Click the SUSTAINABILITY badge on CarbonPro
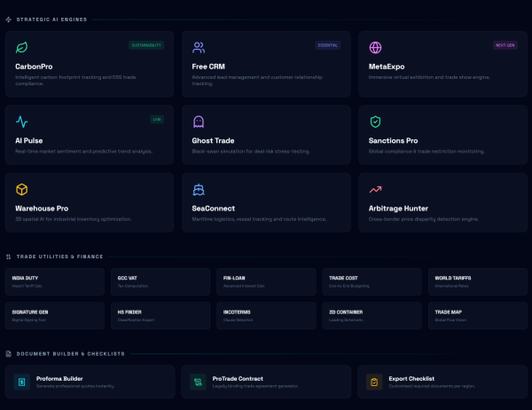532x410 pixels. coord(146,45)
